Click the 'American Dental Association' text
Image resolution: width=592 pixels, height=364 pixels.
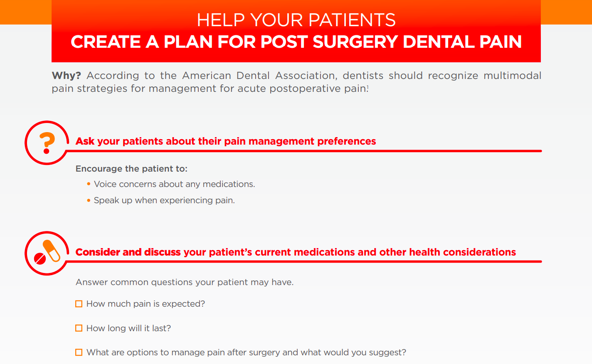click(259, 76)
